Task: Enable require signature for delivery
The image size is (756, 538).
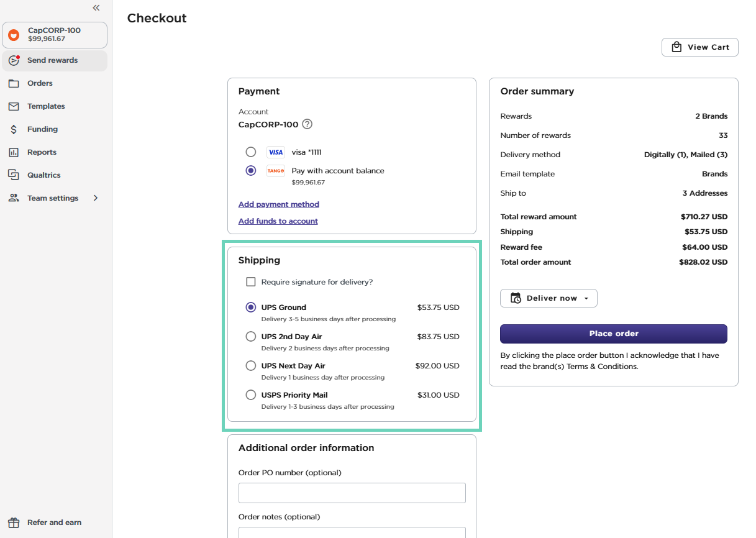Action: [x=251, y=282]
